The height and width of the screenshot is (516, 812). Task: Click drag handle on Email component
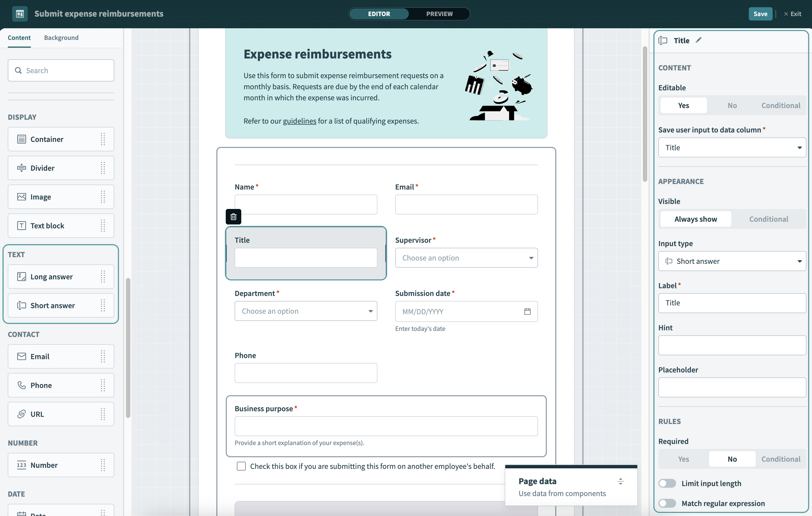pyautogui.click(x=103, y=356)
